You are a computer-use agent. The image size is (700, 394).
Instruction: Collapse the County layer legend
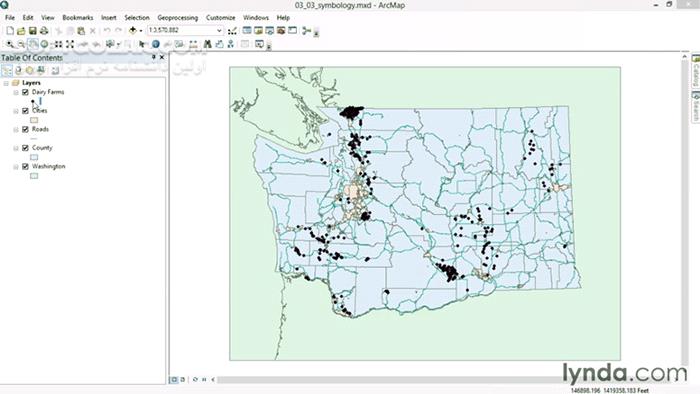tap(16, 148)
